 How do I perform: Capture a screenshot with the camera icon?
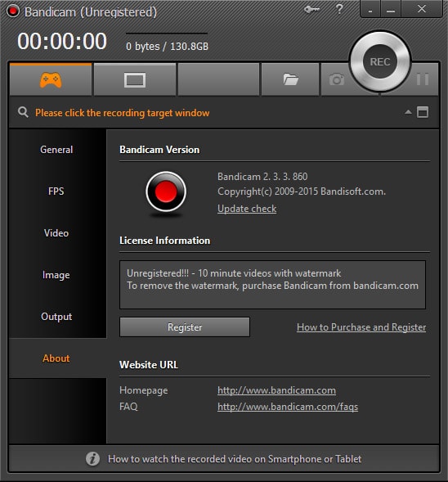[x=337, y=79]
